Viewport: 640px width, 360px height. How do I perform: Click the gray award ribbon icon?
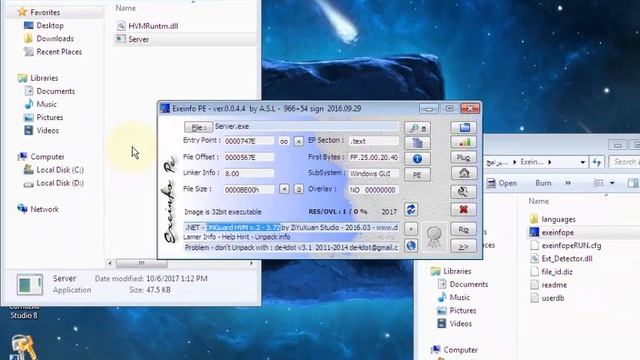click(434, 237)
